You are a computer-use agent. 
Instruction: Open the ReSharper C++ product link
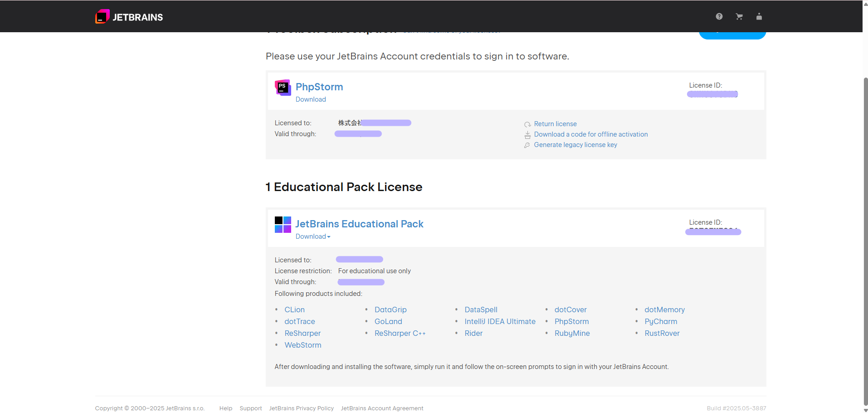coord(400,333)
